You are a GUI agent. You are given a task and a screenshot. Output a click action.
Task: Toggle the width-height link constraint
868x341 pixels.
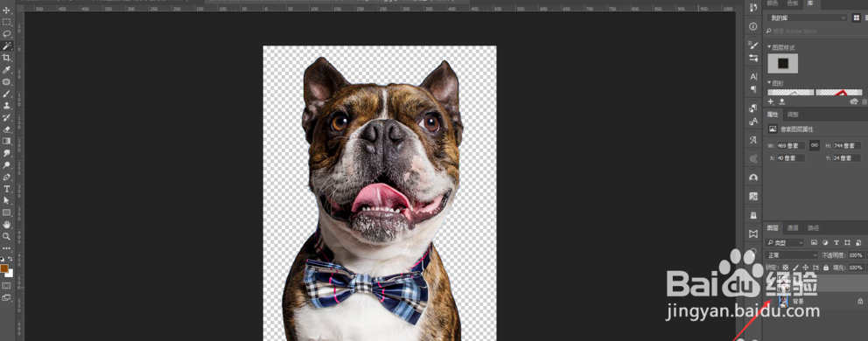[x=815, y=145]
